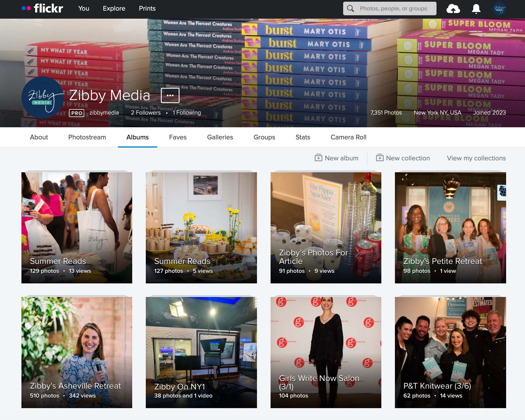
Task: Click the "104 photos" count text
Action: coord(293,396)
